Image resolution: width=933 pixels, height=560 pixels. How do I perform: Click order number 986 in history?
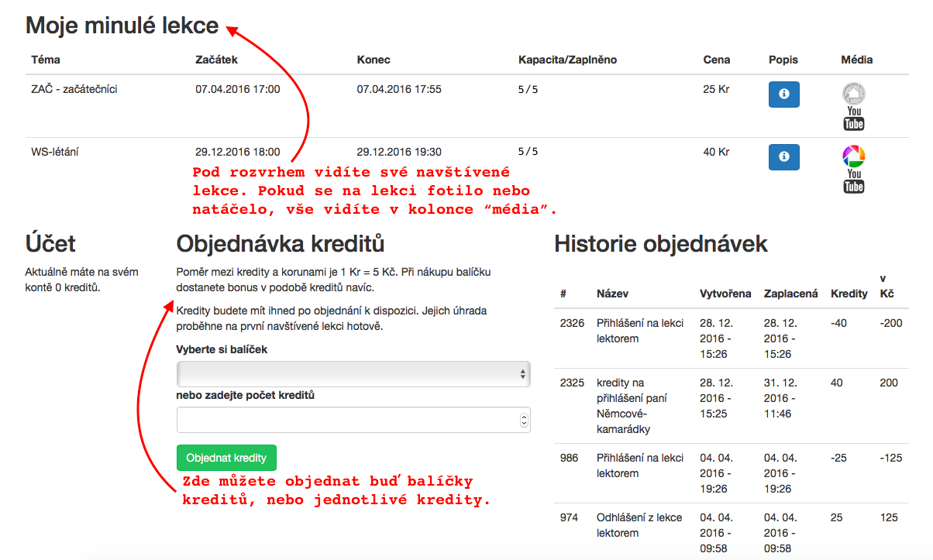tap(569, 458)
